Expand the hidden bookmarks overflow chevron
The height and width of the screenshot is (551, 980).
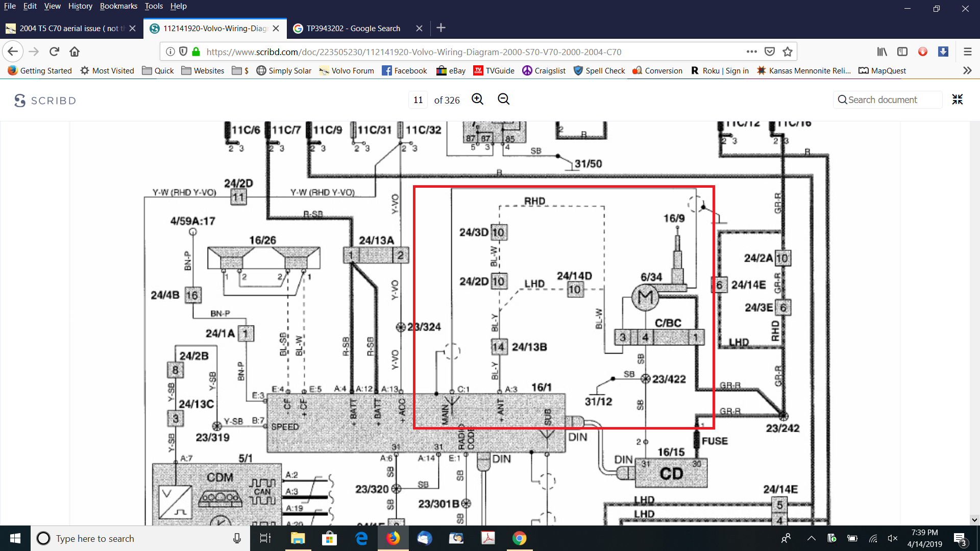(x=967, y=70)
